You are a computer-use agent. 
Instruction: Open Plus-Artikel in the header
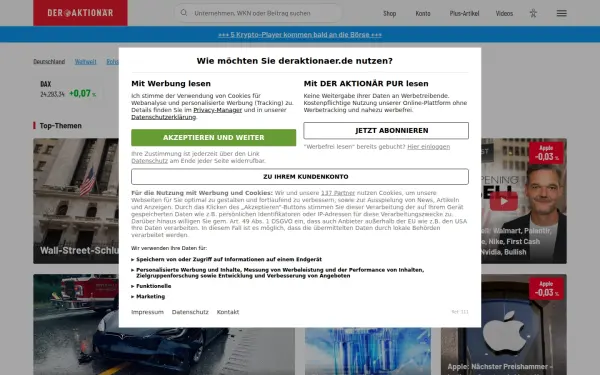click(464, 13)
